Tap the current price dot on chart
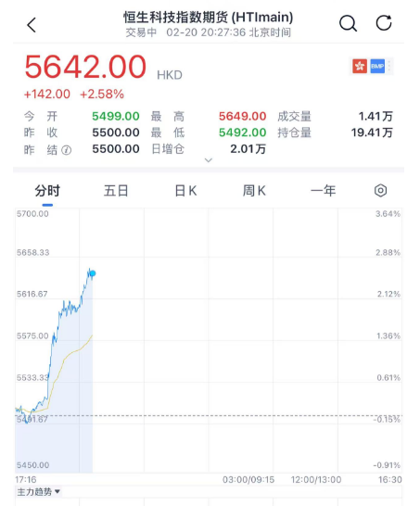This screenshot has height=506, width=420. coord(93,273)
